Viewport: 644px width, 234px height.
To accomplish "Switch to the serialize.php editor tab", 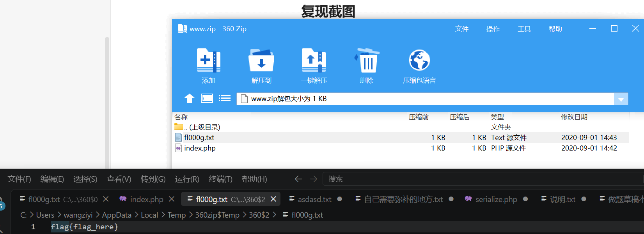I will pos(496,199).
